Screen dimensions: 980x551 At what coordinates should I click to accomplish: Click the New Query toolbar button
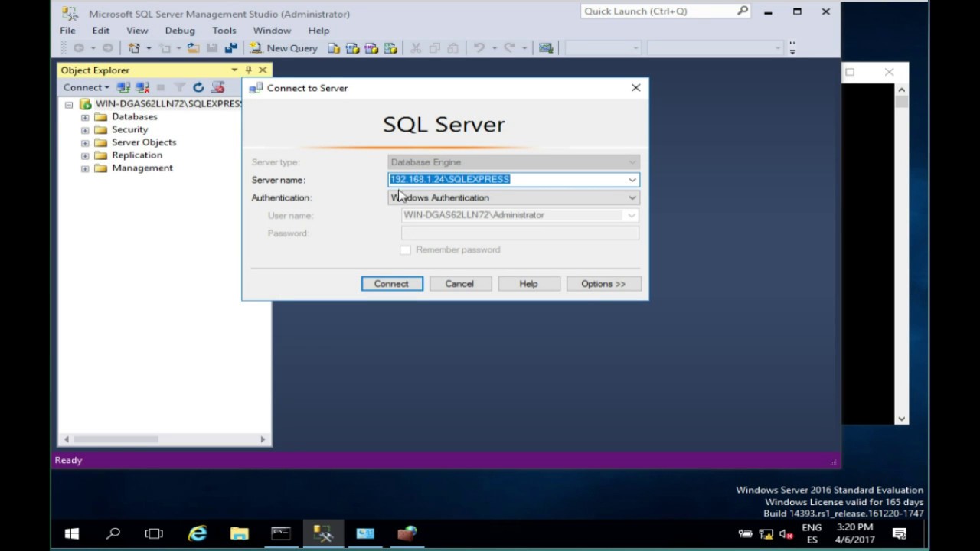click(x=283, y=48)
